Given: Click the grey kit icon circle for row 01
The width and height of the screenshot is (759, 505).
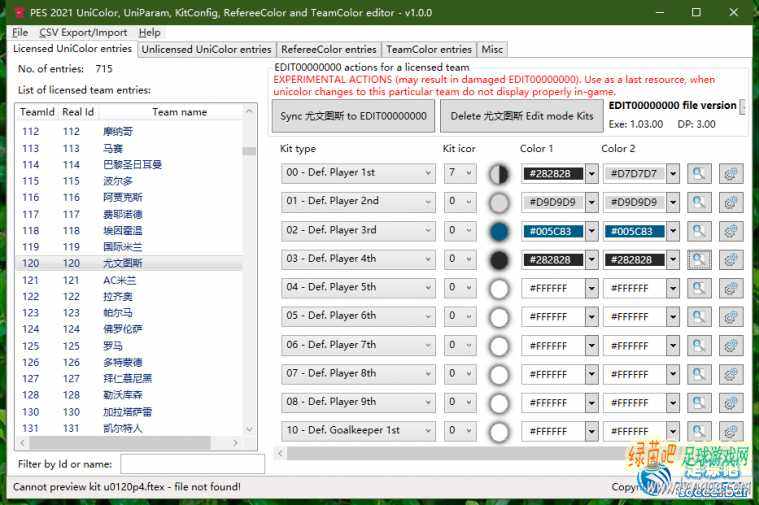Looking at the screenshot, I should point(499,203).
